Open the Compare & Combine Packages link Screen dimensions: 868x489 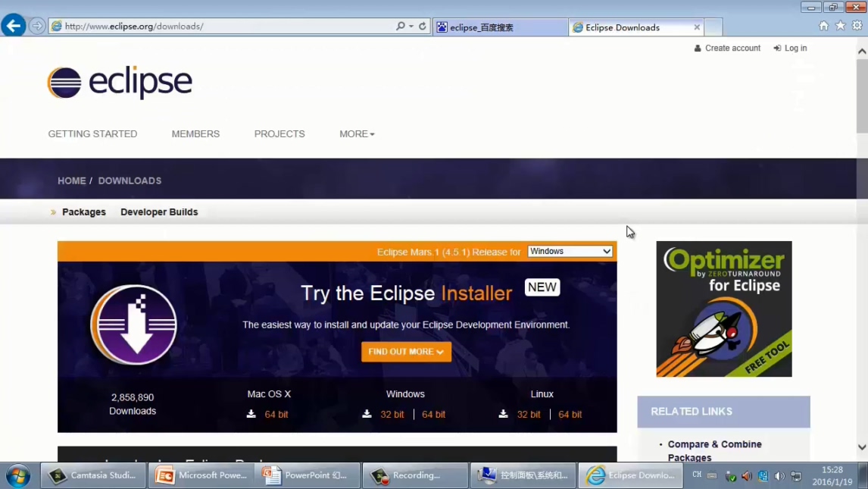(715, 451)
